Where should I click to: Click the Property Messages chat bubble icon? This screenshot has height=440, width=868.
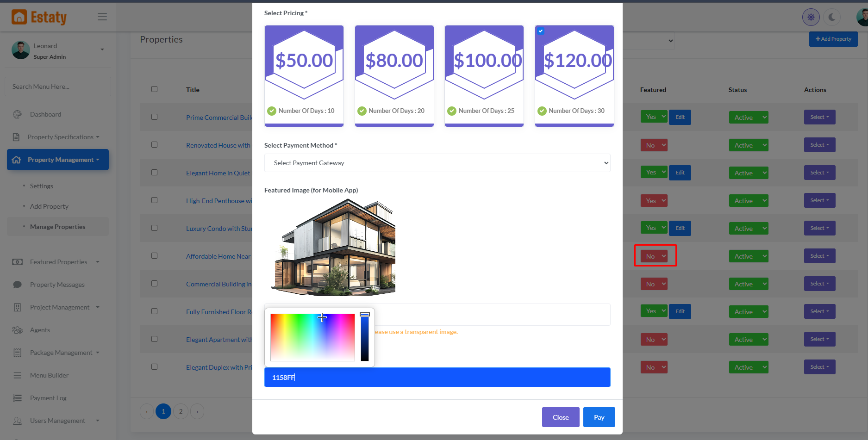(18, 285)
